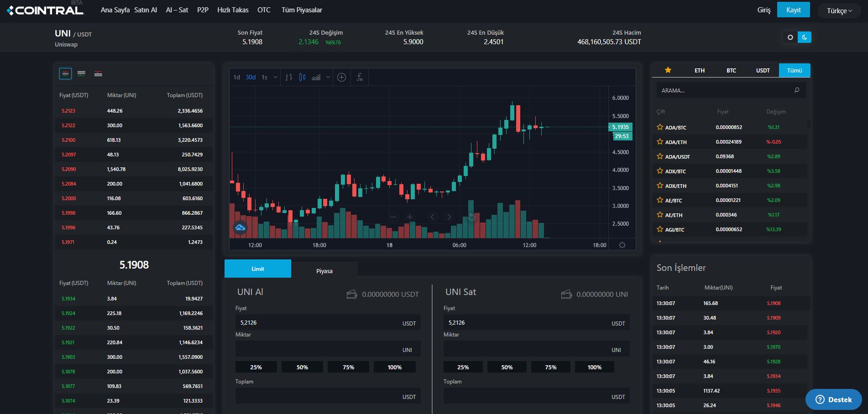This screenshot has width=868, height=414.
Task: Click the Giriş login link
Action: click(764, 10)
